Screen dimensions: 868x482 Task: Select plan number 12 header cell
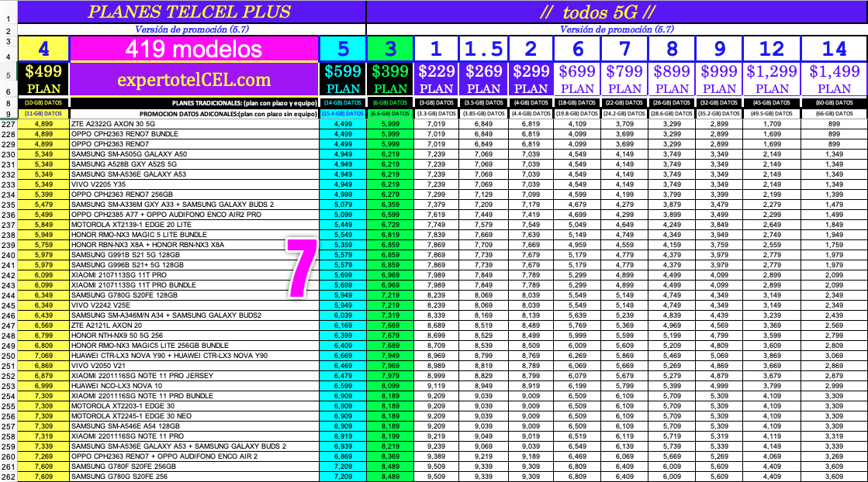[x=772, y=49]
